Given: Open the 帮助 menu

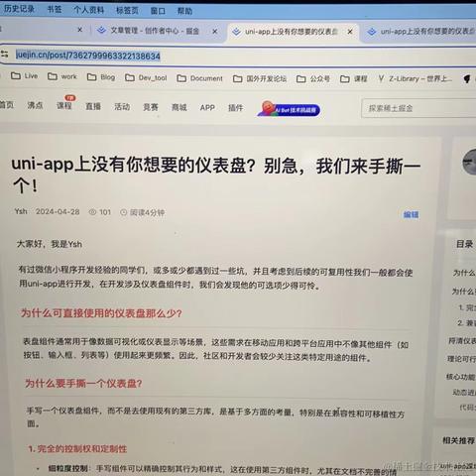Looking at the screenshot, I should (x=184, y=11).
